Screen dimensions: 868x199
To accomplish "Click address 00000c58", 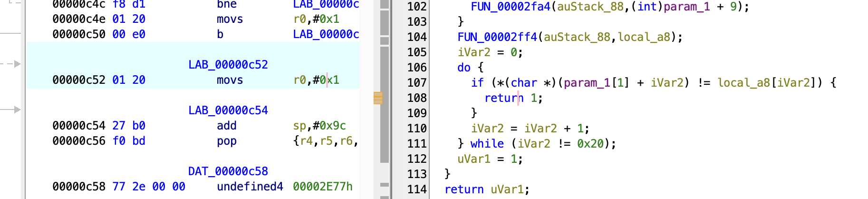I will coord(79,187).
